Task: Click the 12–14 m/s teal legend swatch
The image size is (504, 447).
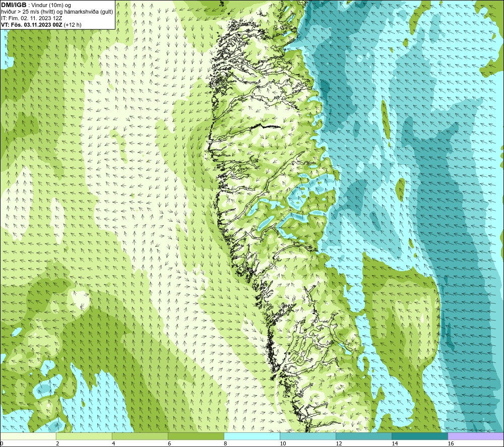Action: tap(363, 436)
